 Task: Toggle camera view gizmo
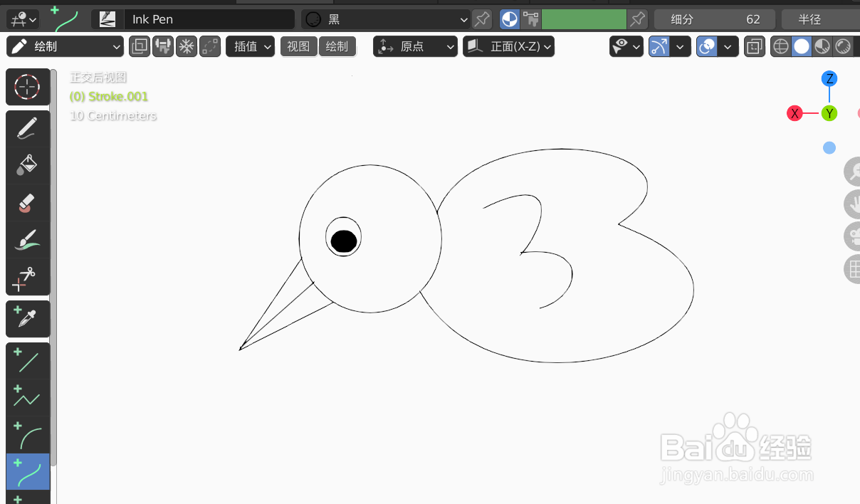pos(852,236)
